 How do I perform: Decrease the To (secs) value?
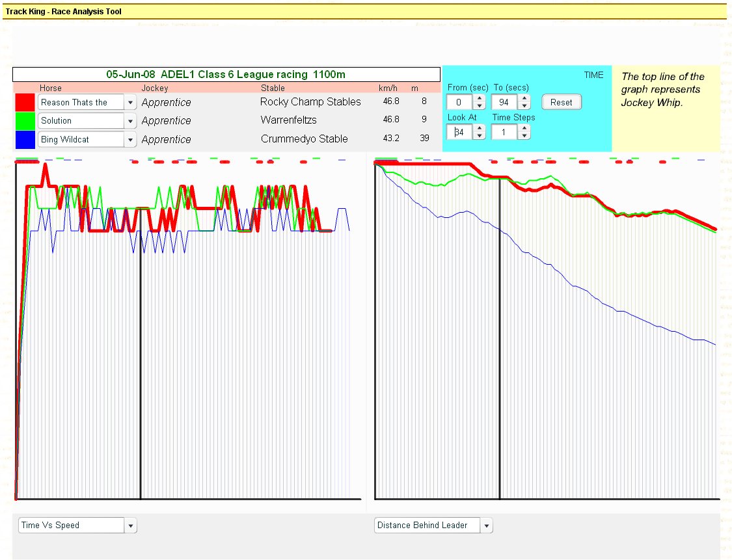point(524,106)
